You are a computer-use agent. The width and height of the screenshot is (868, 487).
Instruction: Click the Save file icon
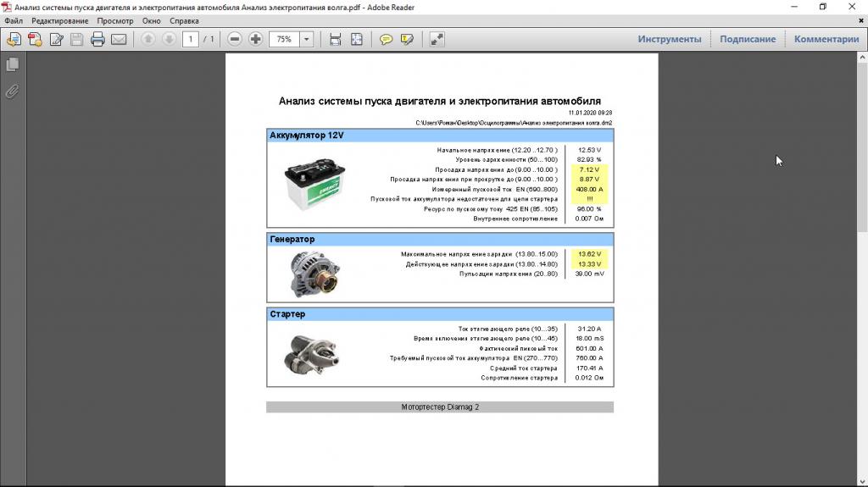(x=77, y=39)
